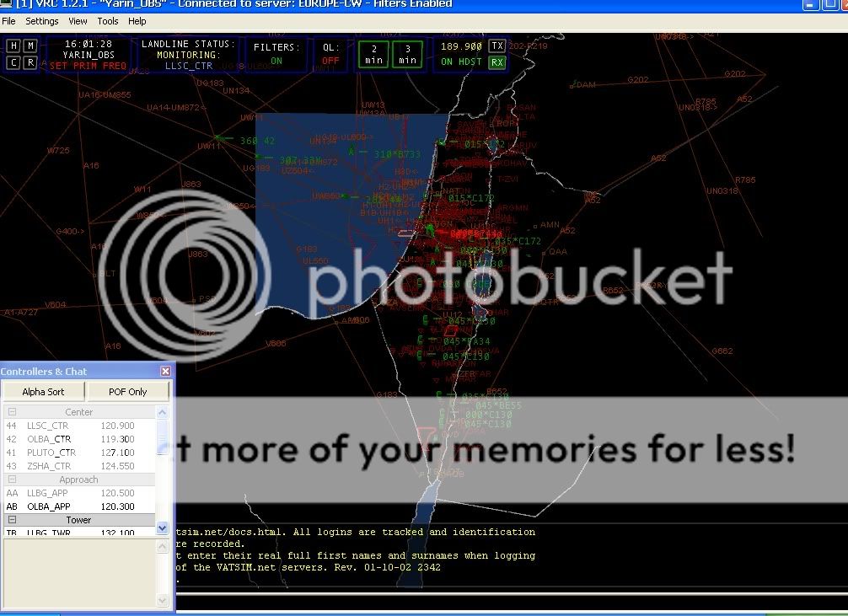848x616 pixels.
Task: Collapse the Approach controllers group
Action: coord(13,479)
